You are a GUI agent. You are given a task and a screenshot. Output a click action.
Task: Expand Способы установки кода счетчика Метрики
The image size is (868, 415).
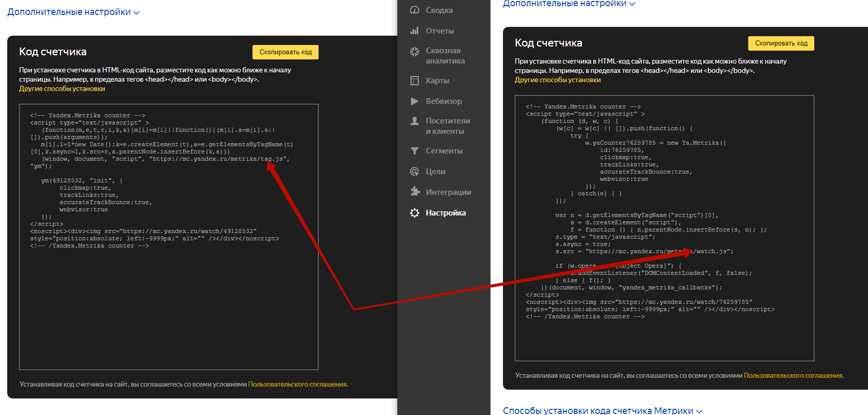click(603, 410)
